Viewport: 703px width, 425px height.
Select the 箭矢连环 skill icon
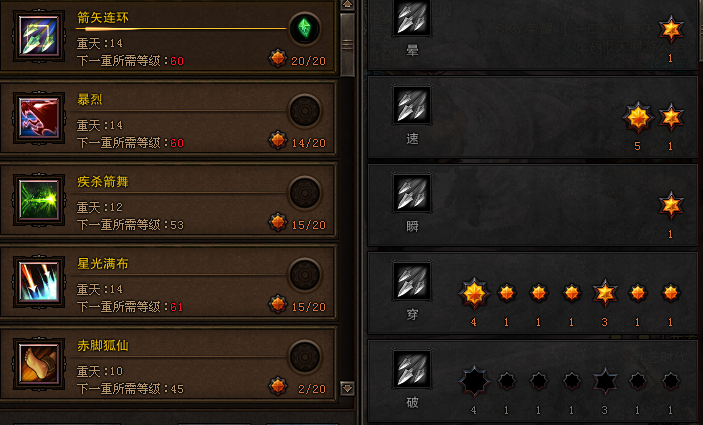coord(39,36)
